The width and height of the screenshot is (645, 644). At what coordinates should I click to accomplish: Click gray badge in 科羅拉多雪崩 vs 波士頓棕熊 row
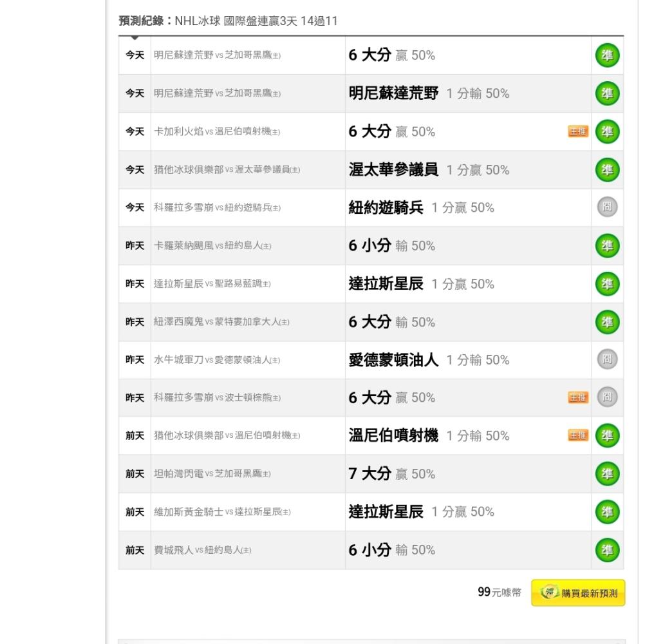point(607,397)
